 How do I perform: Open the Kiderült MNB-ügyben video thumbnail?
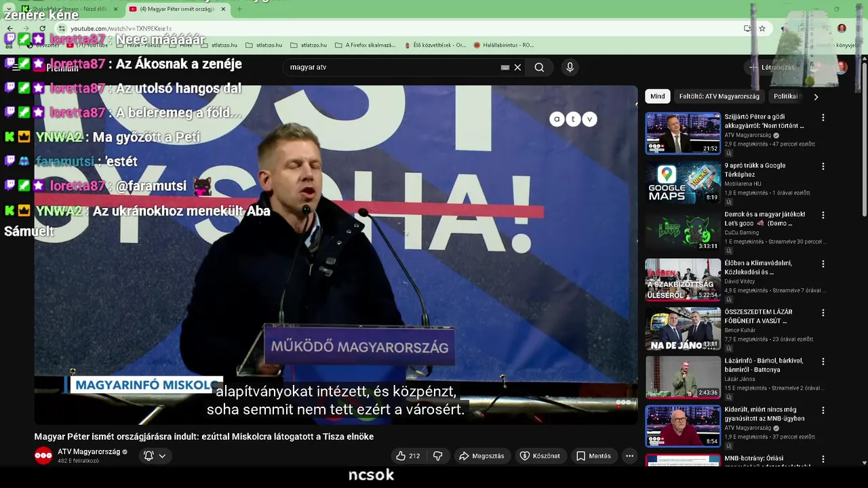[683, 426]
